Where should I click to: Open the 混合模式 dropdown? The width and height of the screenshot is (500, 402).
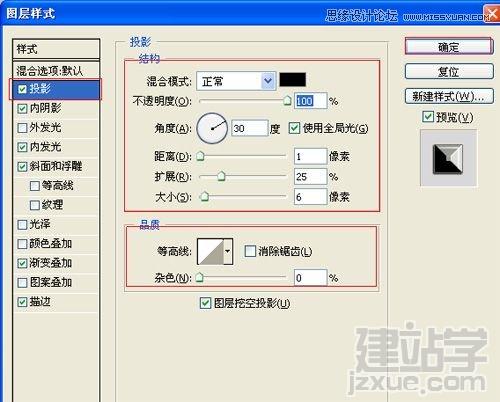click(236, 81)
